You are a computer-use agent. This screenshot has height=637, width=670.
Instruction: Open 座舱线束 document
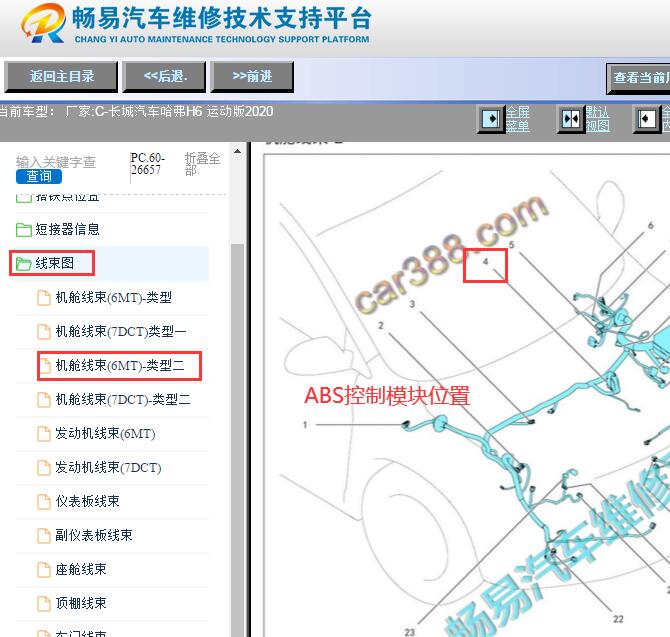point(81,569)
